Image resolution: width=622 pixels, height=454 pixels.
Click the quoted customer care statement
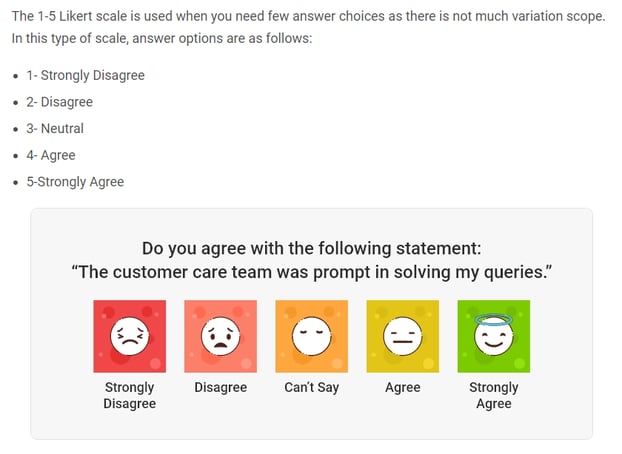(311, 272)
